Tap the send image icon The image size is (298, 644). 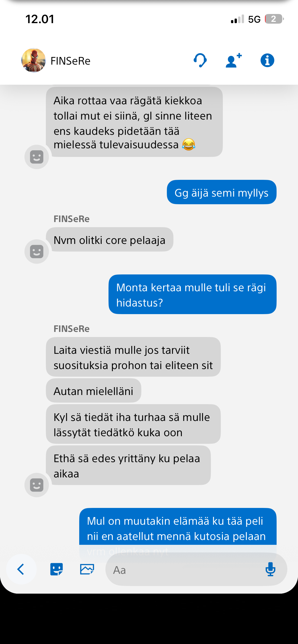pyautogui.click(x=87, y=569)
